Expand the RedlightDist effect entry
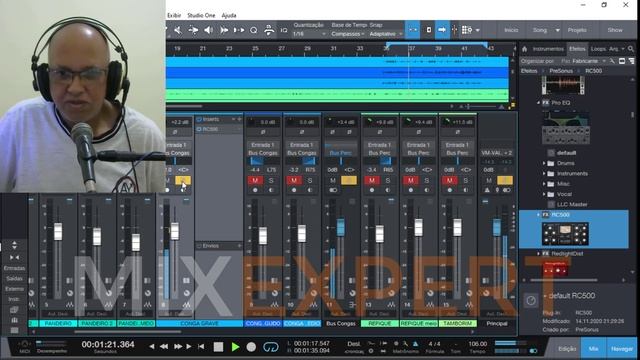The width and height of the screenshot is (640, 360). tap(538, 253)
